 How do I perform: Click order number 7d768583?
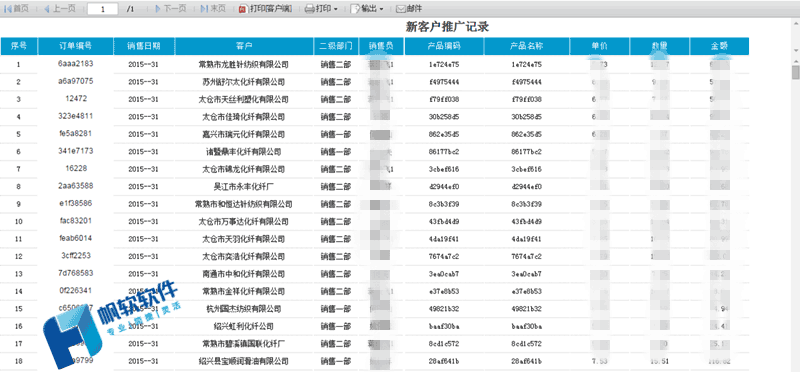click(x=76, y=273)
